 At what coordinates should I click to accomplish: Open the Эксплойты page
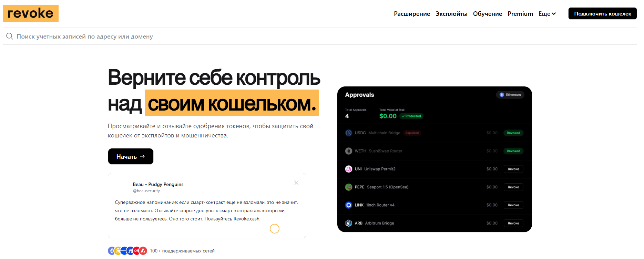tap(451, 14)
